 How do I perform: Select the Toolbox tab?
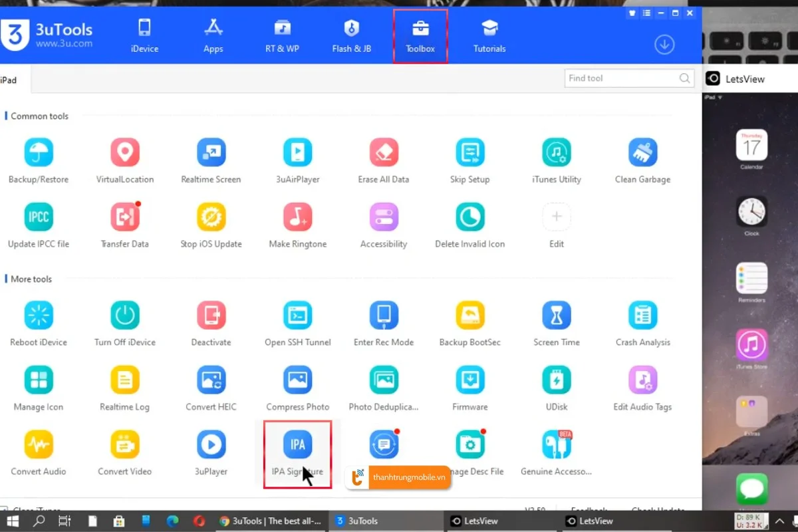[x=420, y=36]
